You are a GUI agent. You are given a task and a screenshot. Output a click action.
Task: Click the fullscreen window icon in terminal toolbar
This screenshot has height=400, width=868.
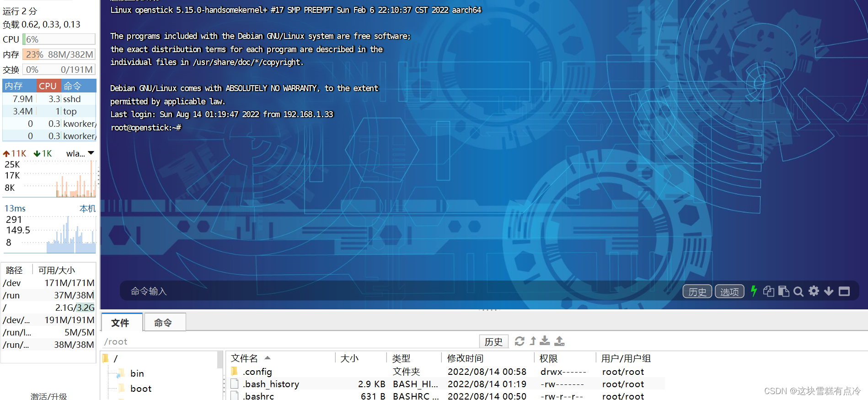(x=844, y=291)
